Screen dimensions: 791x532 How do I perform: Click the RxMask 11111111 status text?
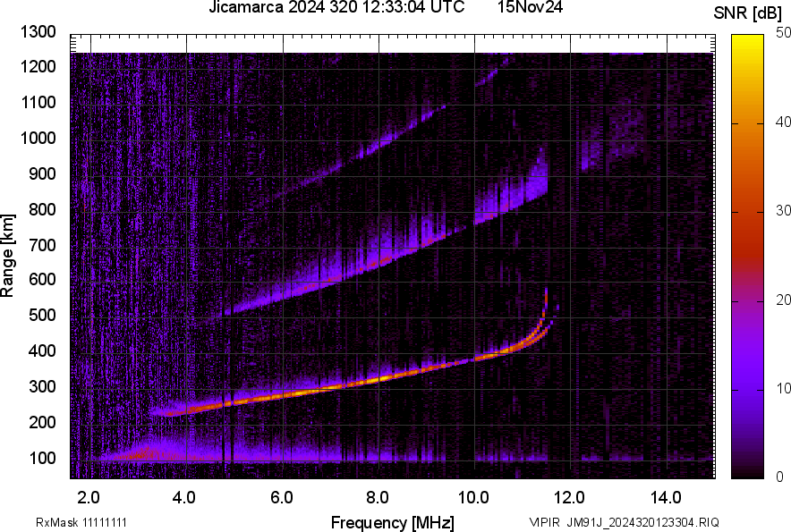tap(81, 519)
